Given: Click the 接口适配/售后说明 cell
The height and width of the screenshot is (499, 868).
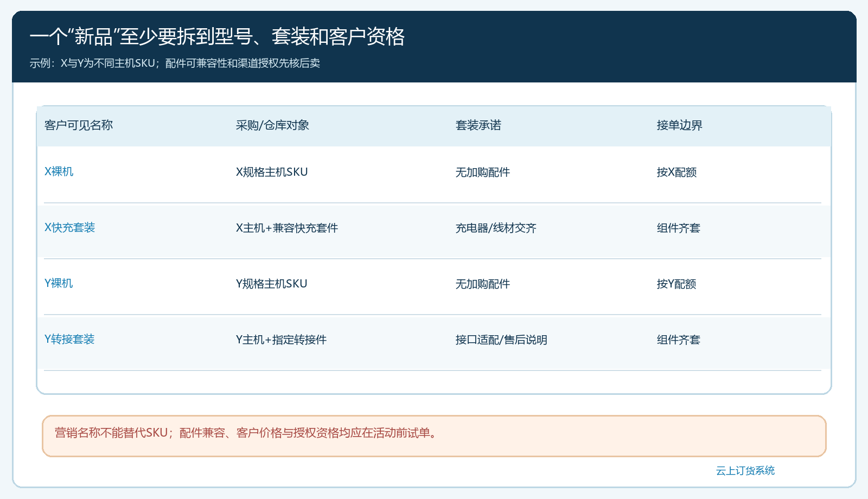Looking at the screenshot, I should tap(501, 340).
